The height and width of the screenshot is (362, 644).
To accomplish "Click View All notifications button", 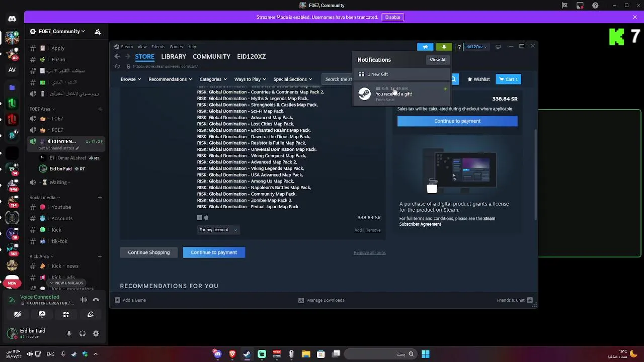I will [438, 60].
